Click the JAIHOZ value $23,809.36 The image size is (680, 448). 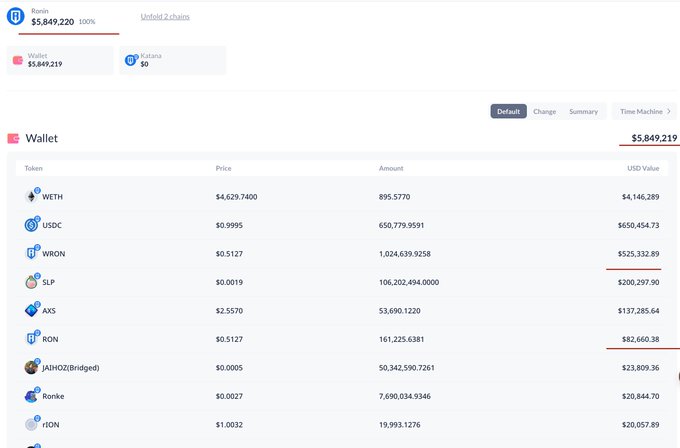(x=641, y=368)
